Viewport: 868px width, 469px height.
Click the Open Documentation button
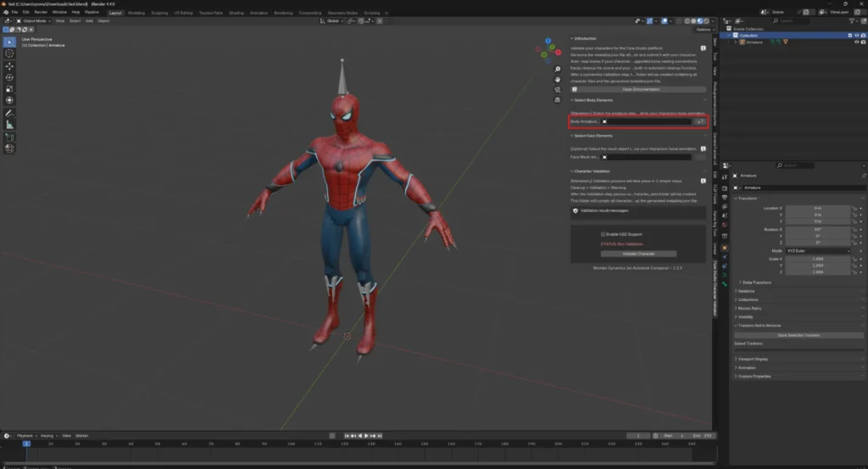click(639, 88)
